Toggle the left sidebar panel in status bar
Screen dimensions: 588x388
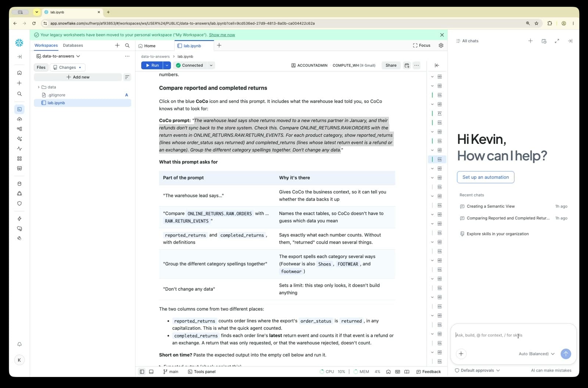(142, 372)
